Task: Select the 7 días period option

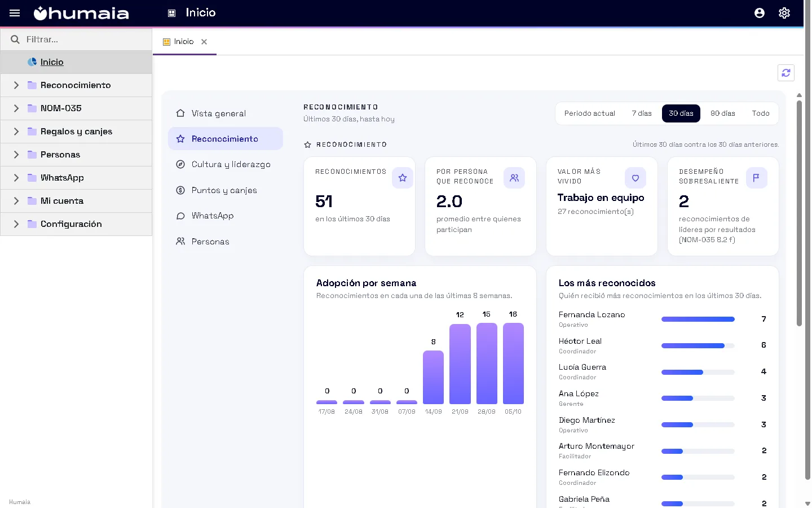Action: 642,113
